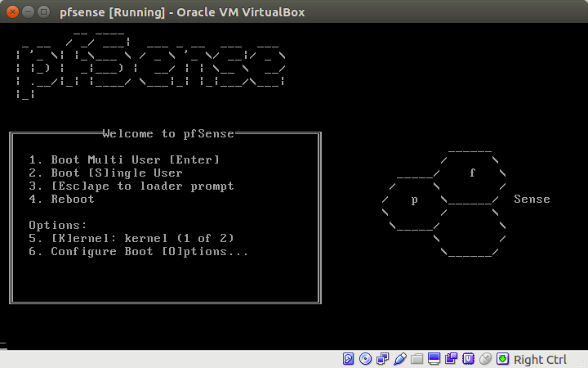Click the video capture status icon
The width and height of the screenshot is (588, 368).
[x=451, y=359]
